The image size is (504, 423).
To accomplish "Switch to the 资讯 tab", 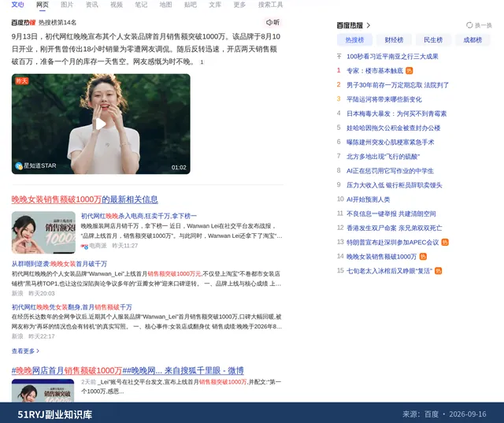I will click(x=91, y=5).
